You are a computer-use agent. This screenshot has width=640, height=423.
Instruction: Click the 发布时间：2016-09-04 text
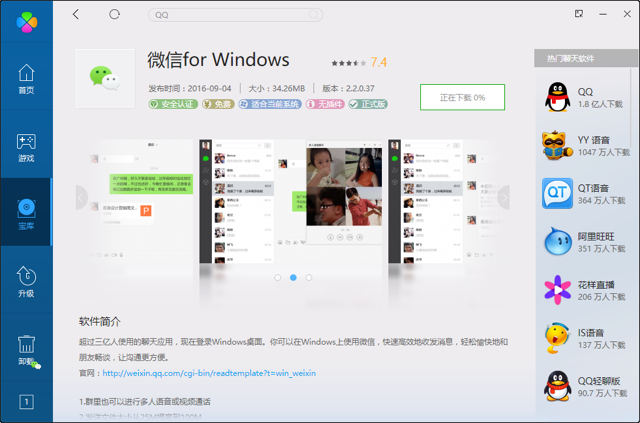point(190,88)
